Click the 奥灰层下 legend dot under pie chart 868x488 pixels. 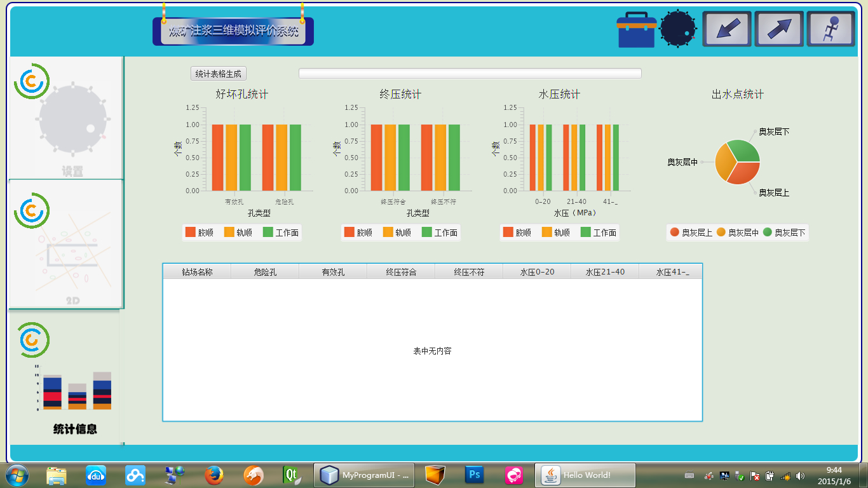tap(768, 233)
